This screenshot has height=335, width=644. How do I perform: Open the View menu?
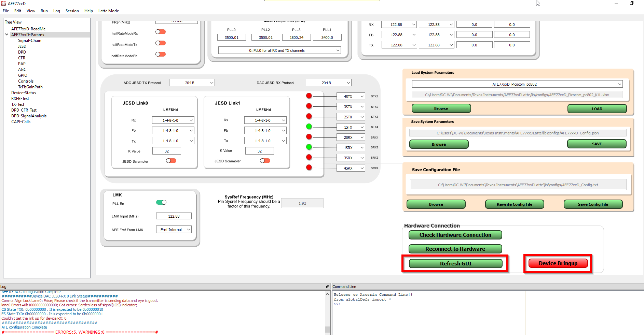[31, 11]
